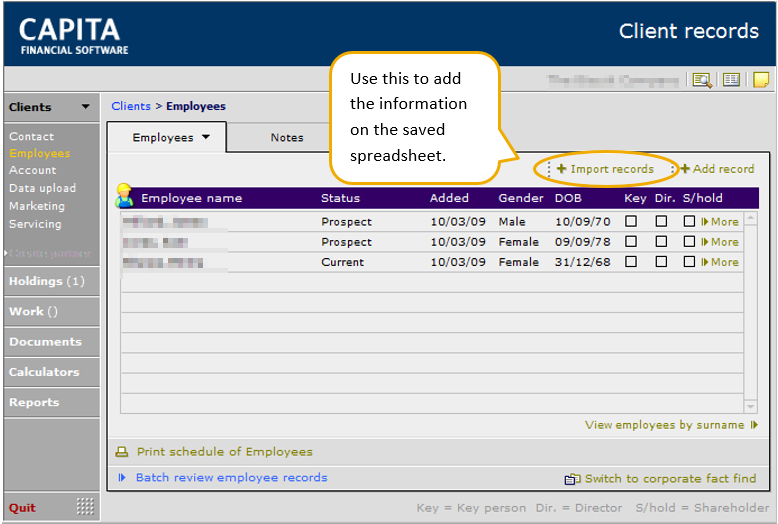This screenshot has width=778, height=524.
Task: Click the Gender column header
Action: point(520,198)
